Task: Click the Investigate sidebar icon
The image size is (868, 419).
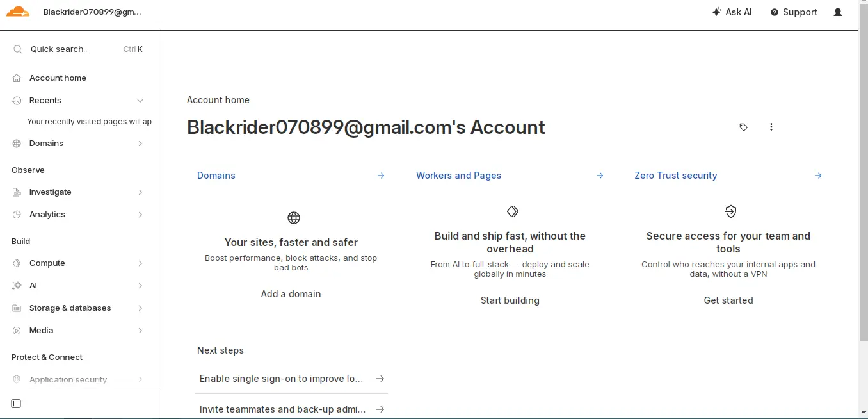Action: click(17, 192)
